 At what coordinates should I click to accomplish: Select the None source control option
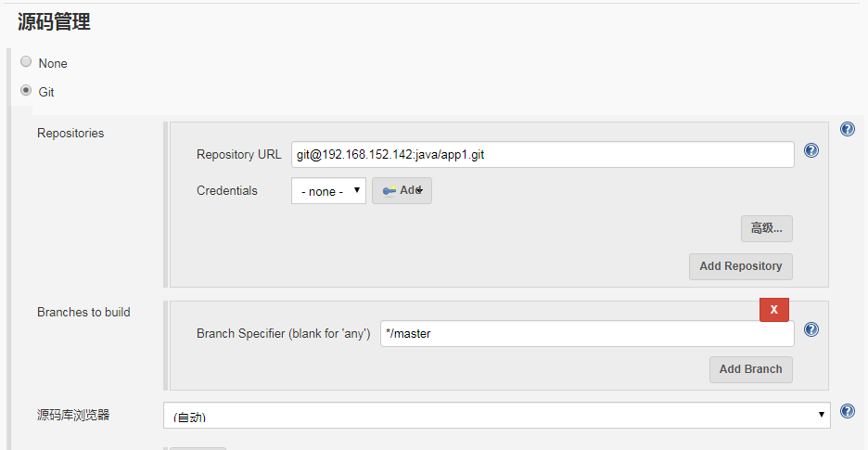point(26,61)
